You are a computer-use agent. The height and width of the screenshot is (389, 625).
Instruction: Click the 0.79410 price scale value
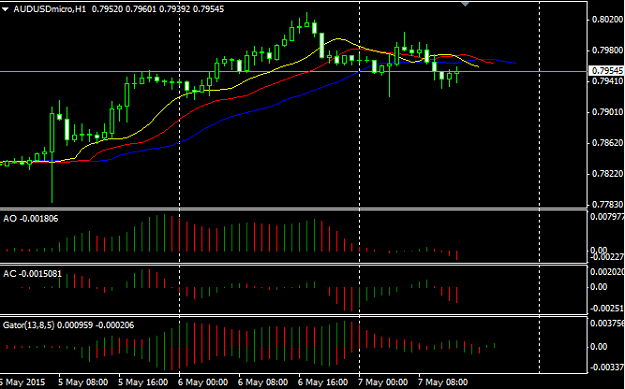point(608,81)
